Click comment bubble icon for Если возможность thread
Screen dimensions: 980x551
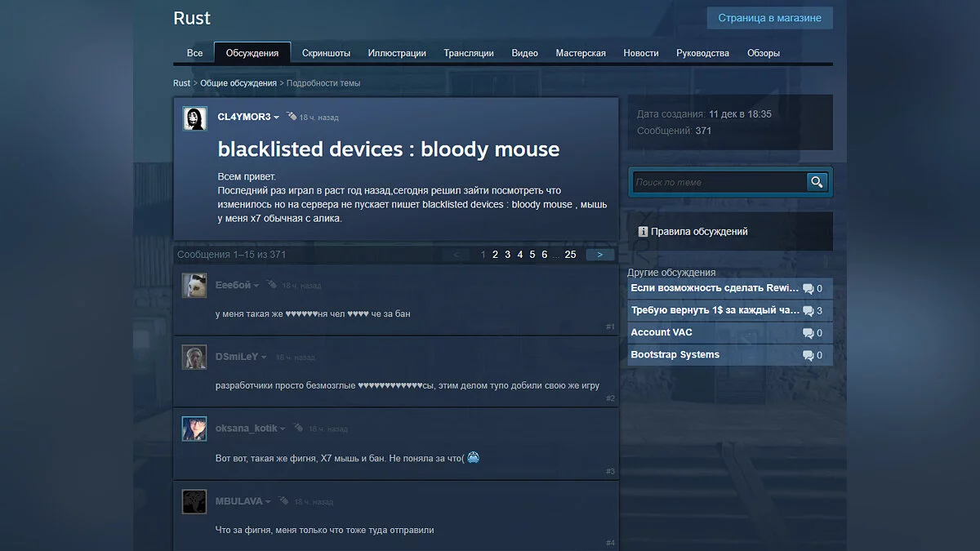tap(808, 289)
